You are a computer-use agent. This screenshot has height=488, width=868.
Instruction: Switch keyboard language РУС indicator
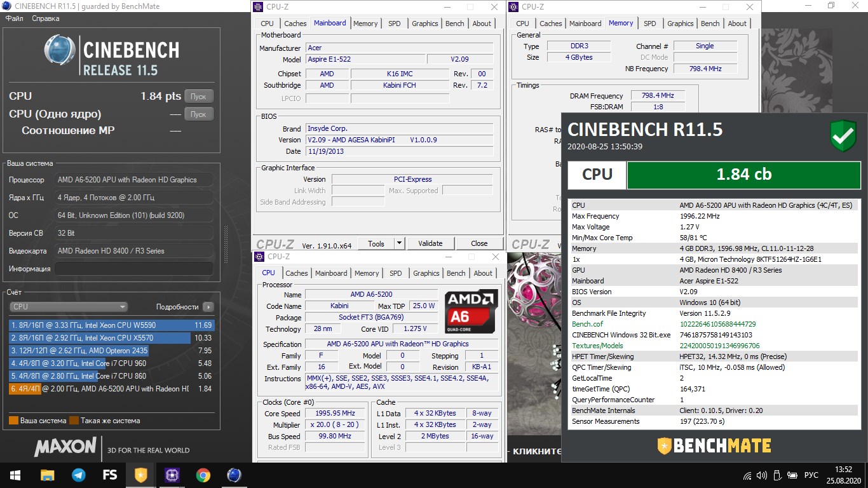click(x=811, y=475)
